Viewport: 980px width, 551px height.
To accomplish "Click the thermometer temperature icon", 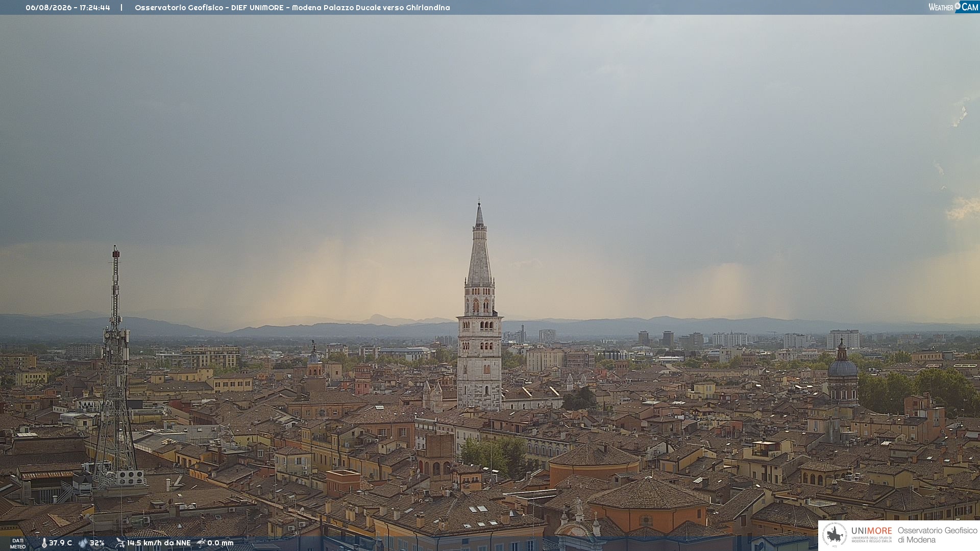I will (44, 543).
